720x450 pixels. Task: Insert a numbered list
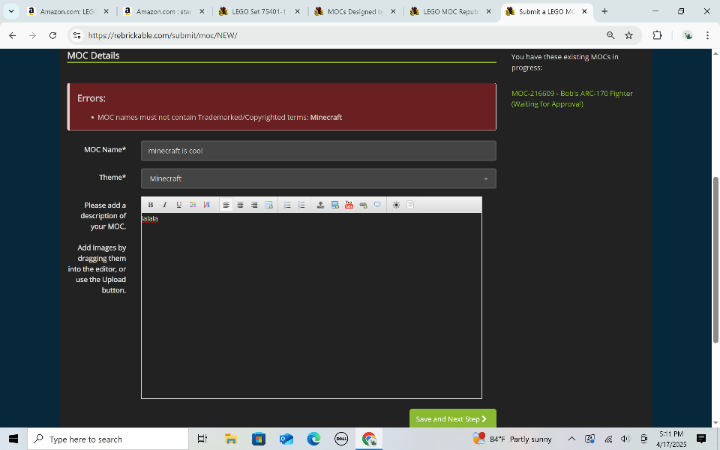click(x=301, y=204)
